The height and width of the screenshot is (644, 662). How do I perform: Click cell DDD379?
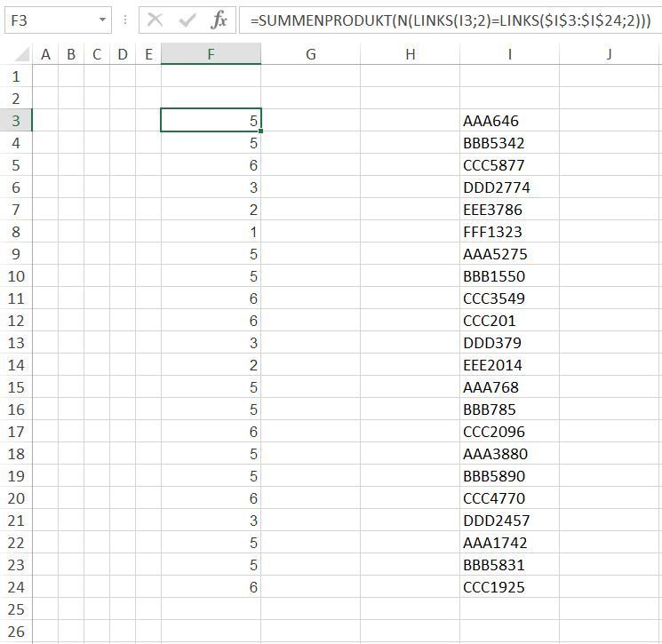pos(509,343)
